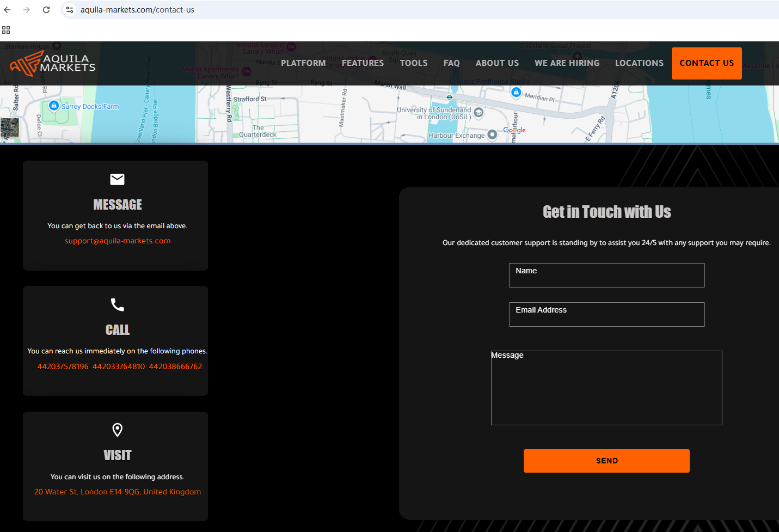Click the location pin icon in Visit card
Viewport: 779px width, 532px height.
[118, 430]
